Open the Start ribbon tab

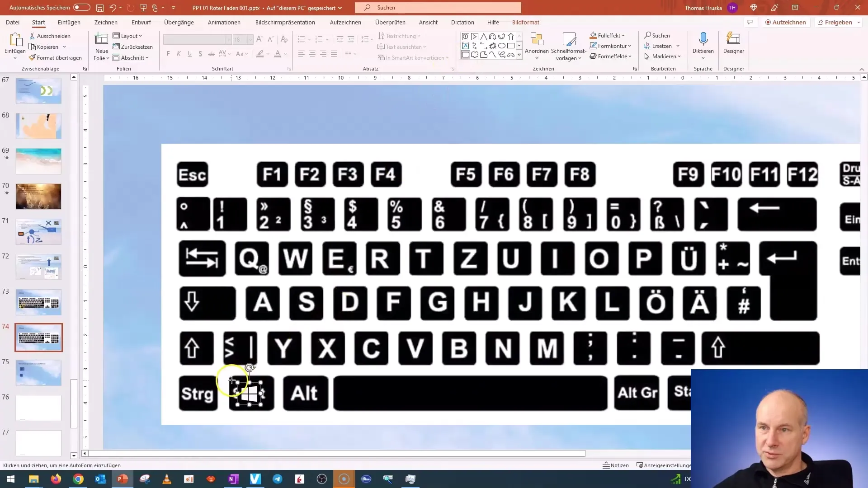click(x=38, y=22)
